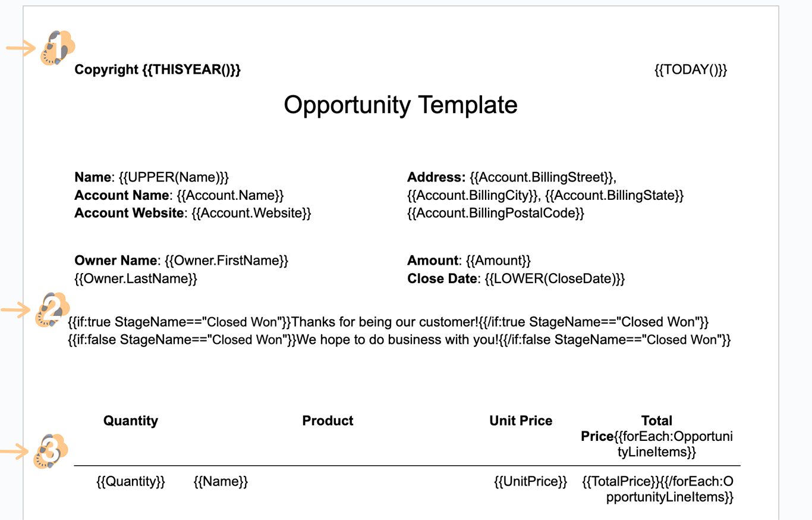Click the arrow pointing to badge 1
812x520 pixels.
point(21,48)
